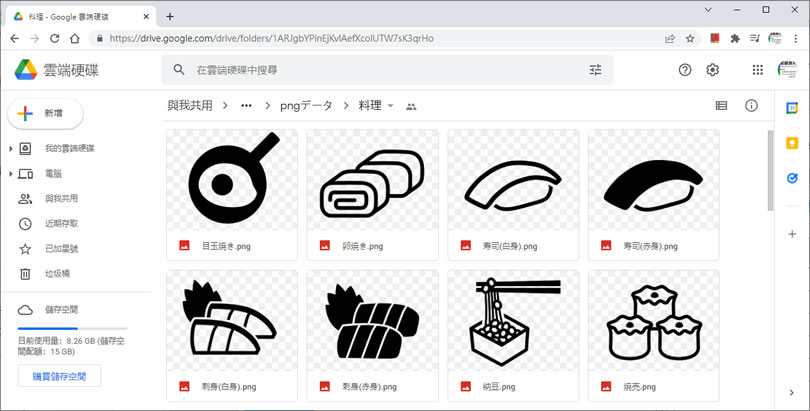
Task: Open Google Calendar in side panel
Action: (792, 108)
